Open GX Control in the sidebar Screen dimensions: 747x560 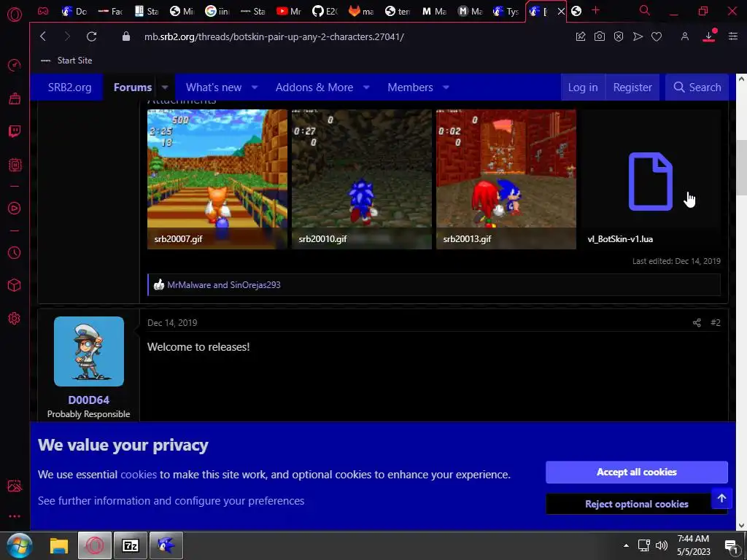pos(15,65)
